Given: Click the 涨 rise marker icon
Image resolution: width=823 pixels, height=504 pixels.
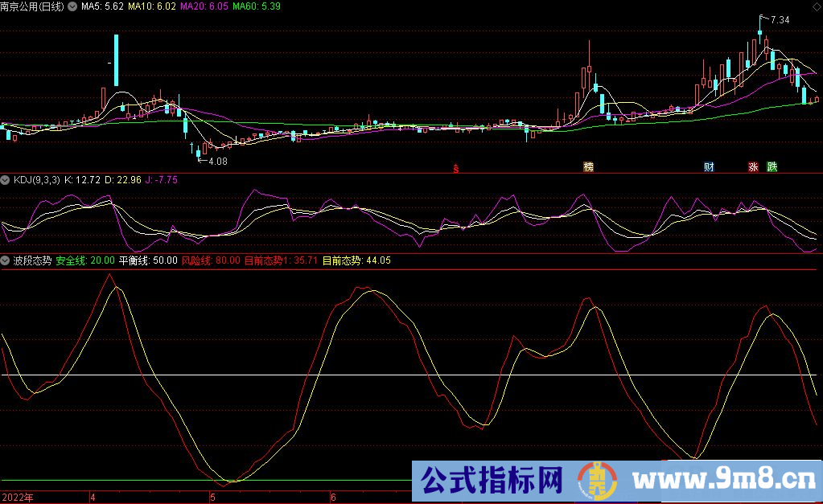Looking at the screenshot, I should 753,166.
